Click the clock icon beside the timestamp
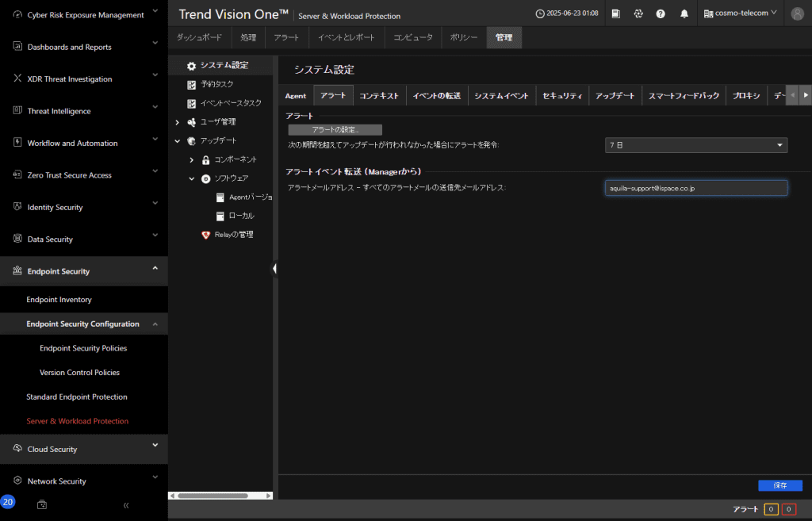This screenshot has height=521, width=812. click(539, 13)
